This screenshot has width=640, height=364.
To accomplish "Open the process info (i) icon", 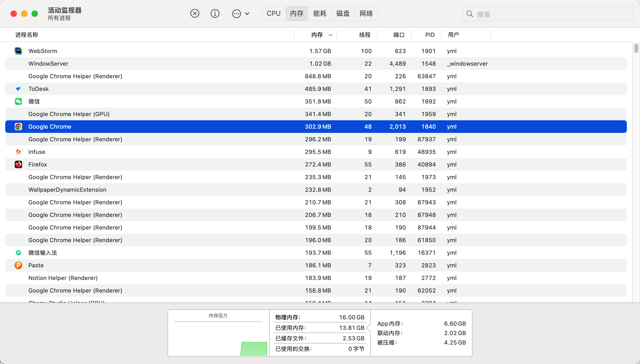I will tap(215, 13).
